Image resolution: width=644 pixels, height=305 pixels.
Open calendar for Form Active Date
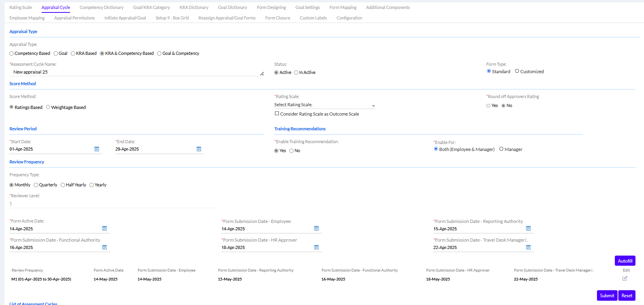pyautogui.click(x=105, y=228)
